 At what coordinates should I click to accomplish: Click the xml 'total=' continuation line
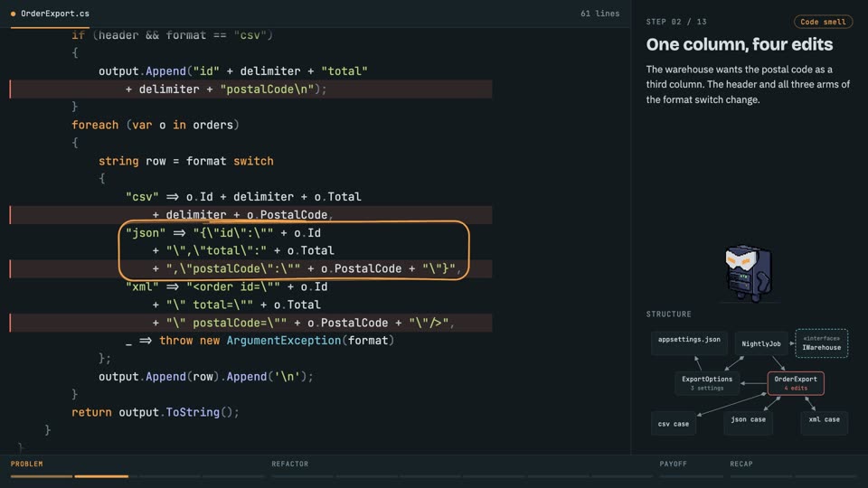pos(237,305)
